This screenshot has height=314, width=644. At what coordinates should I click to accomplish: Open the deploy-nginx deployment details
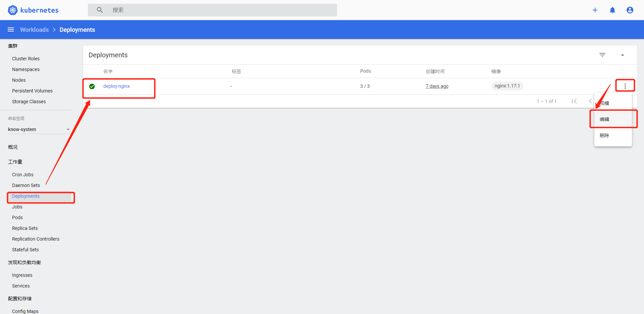[x=116, y=86]
